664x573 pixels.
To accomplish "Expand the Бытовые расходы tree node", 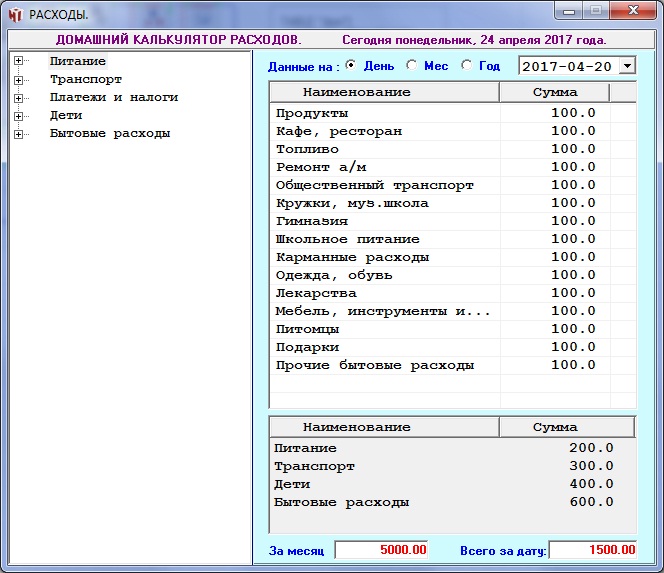I will [x=18, y=134].
